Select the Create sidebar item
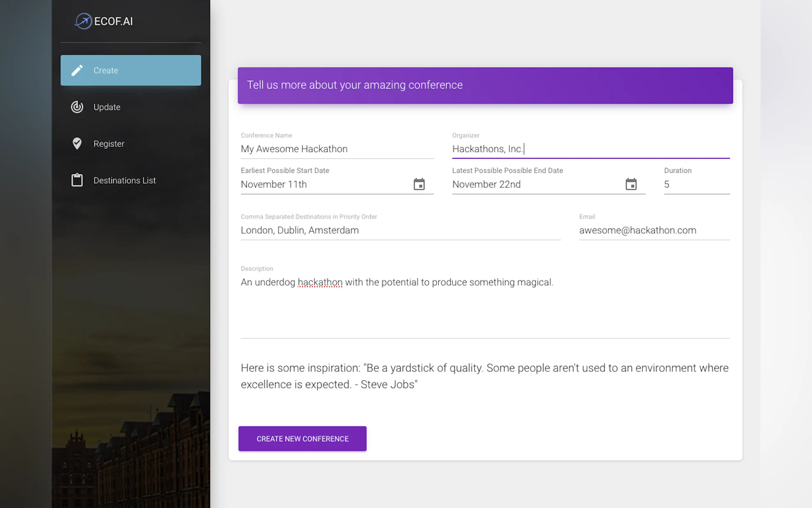This screenshot has width=812, height=508. point(130,70)
